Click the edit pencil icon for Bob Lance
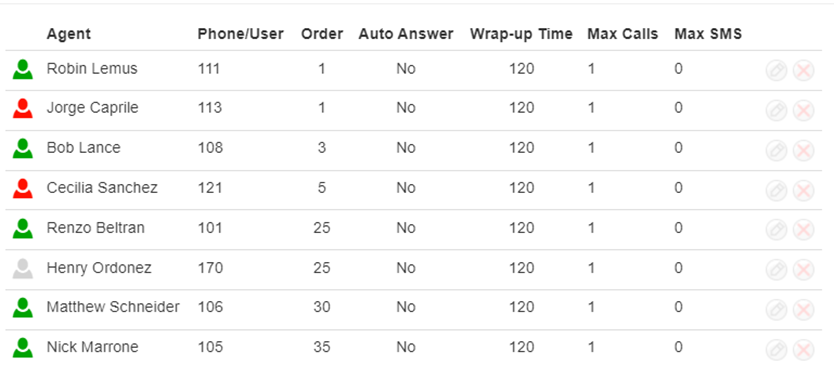Viewport: 834px width, 377px height. coord(776,150)
